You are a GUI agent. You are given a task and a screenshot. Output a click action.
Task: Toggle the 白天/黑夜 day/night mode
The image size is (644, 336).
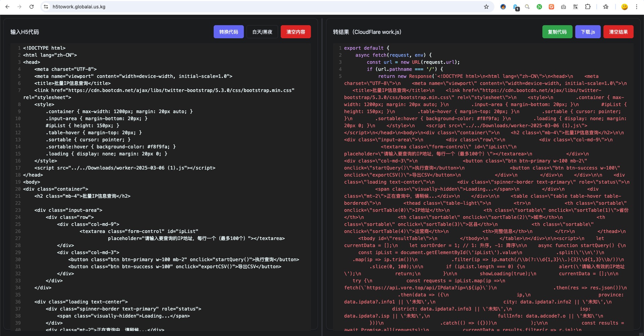(262, 32)
